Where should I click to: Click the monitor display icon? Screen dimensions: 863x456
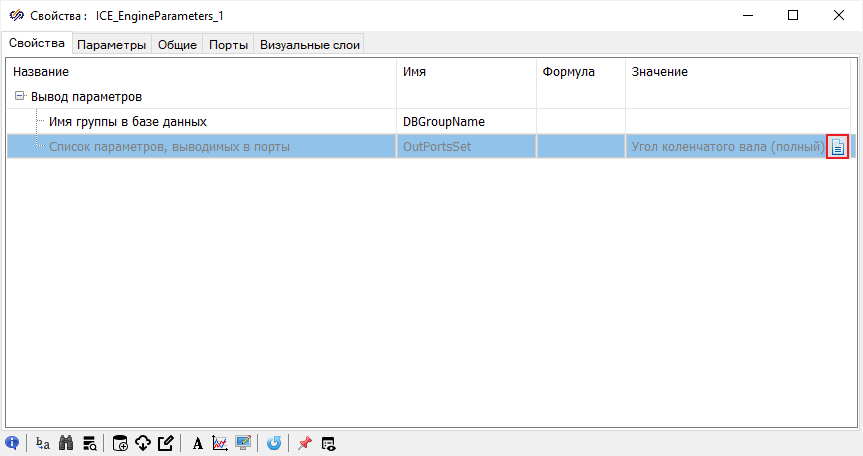243,443
